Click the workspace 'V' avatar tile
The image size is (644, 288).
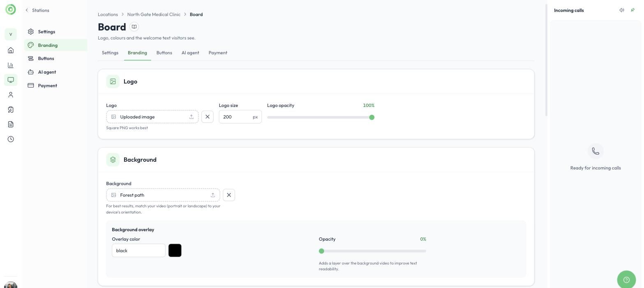tap(11, 34)
